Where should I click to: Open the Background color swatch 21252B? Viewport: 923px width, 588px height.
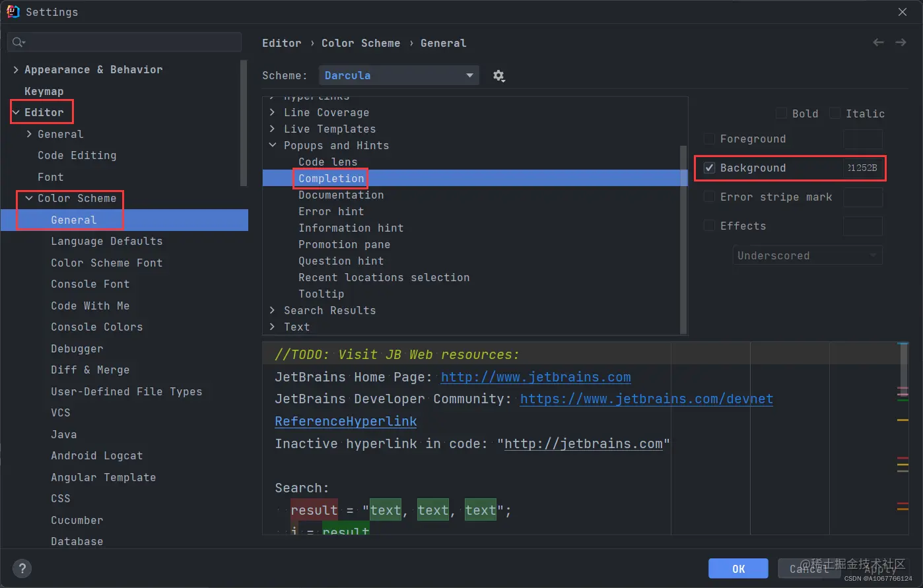coord(863,168)
